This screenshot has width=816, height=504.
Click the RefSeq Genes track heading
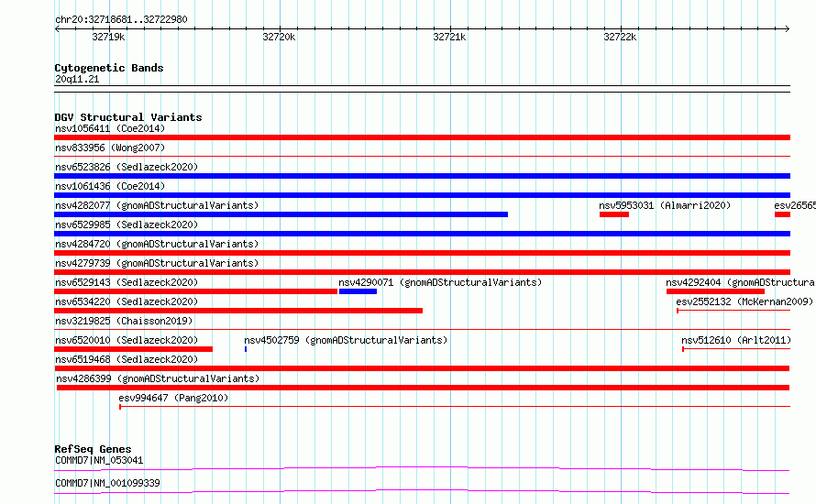tap(93, 449)
